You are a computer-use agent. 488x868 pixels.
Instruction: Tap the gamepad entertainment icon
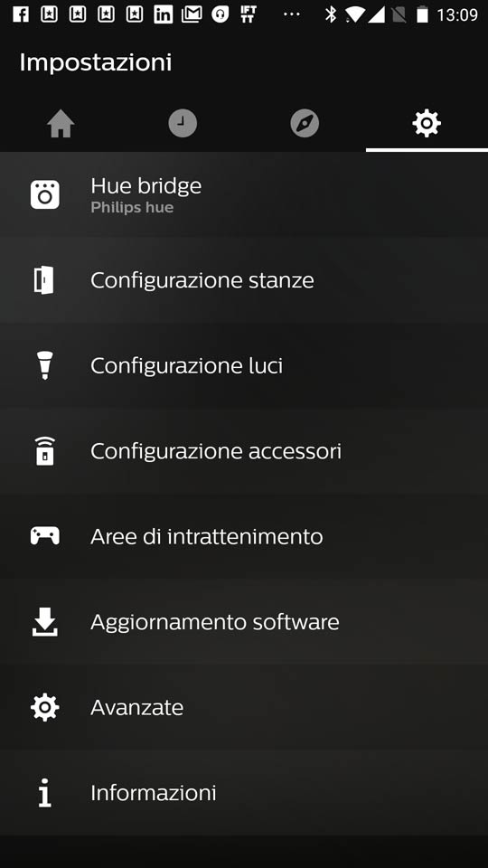(45, 536)
